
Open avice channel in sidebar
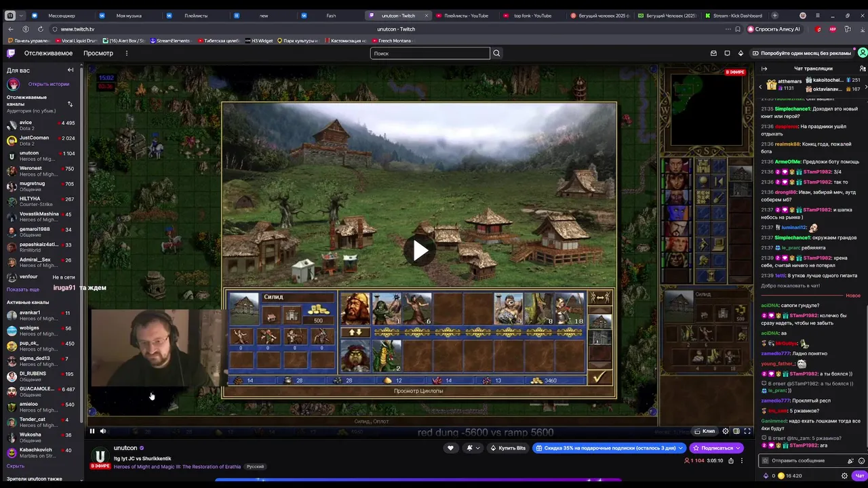pyautogui.click(x=41, y=125)
